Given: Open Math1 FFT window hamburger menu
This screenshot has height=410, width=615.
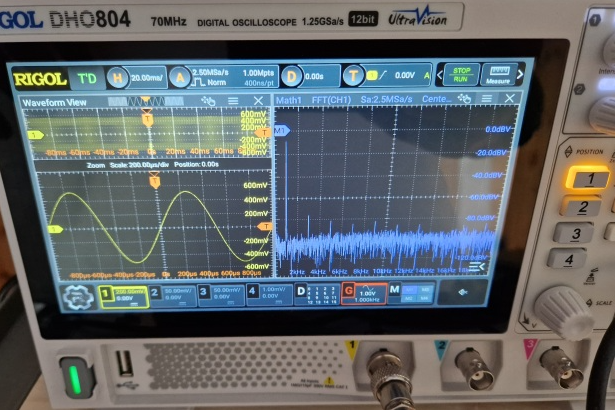Looking at the screenshot, I should [x=486, y=98].
